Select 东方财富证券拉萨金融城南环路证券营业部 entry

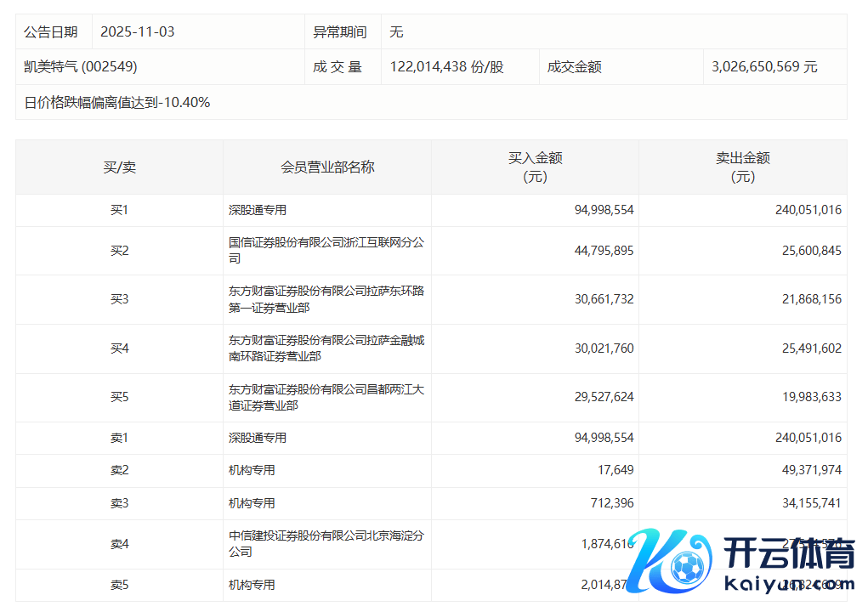pyautogui.click(x=326, y=348)
